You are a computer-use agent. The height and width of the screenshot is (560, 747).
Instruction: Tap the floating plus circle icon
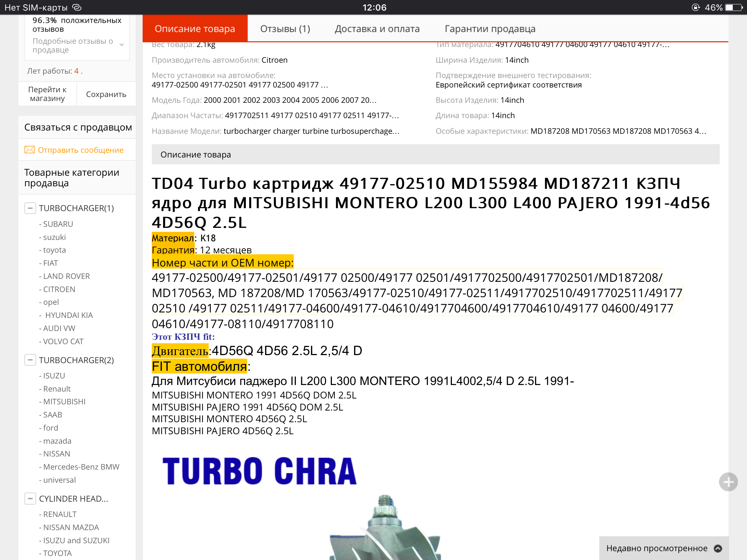click(728, 482)
